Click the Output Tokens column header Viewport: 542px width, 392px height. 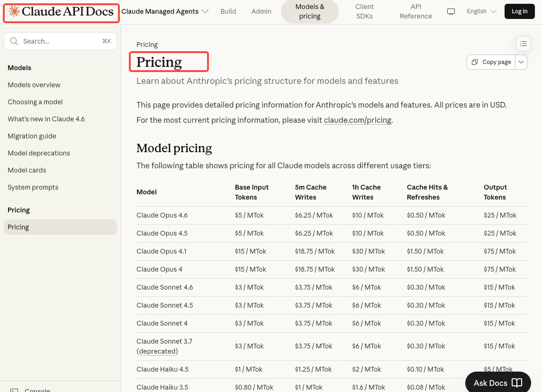point(495,192)
